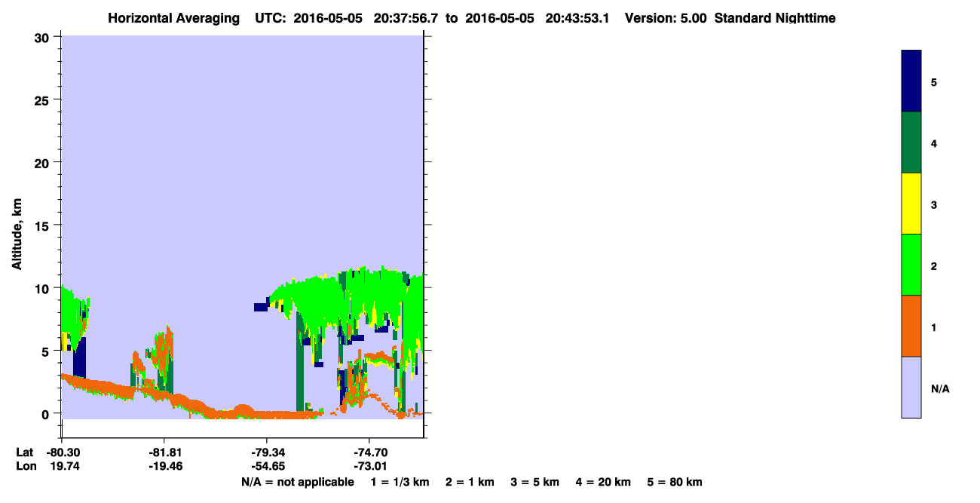Click longitude value 19.74
The width and height of the screenshot is (980, 503).
[x=63, y=467]
